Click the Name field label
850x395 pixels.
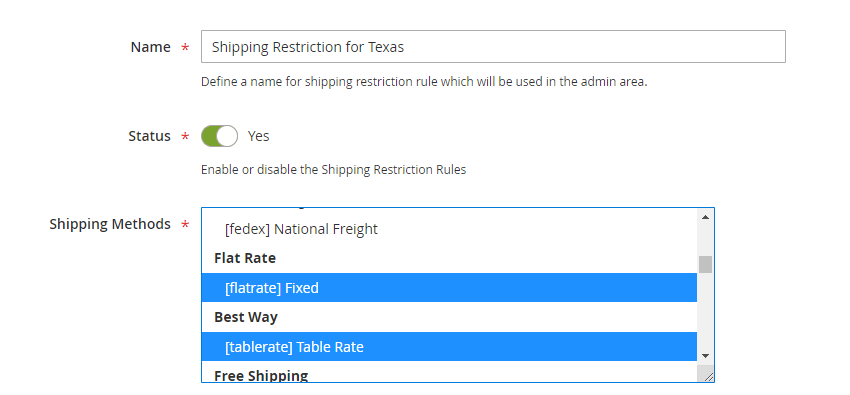tap(151, 47)
